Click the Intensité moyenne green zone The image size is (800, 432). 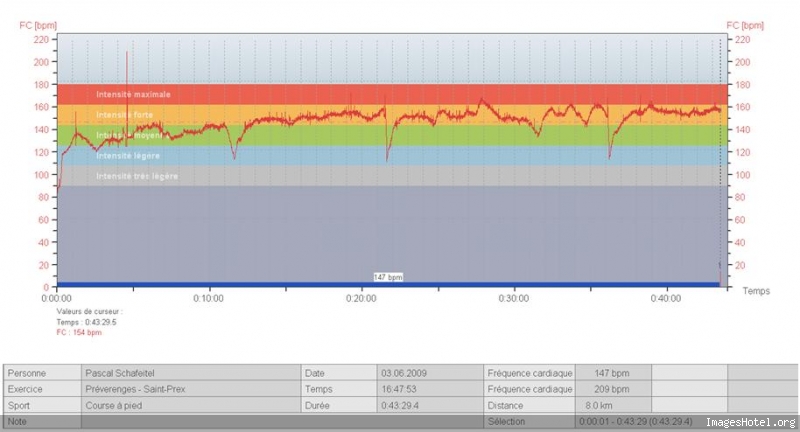tap(392, 135)
